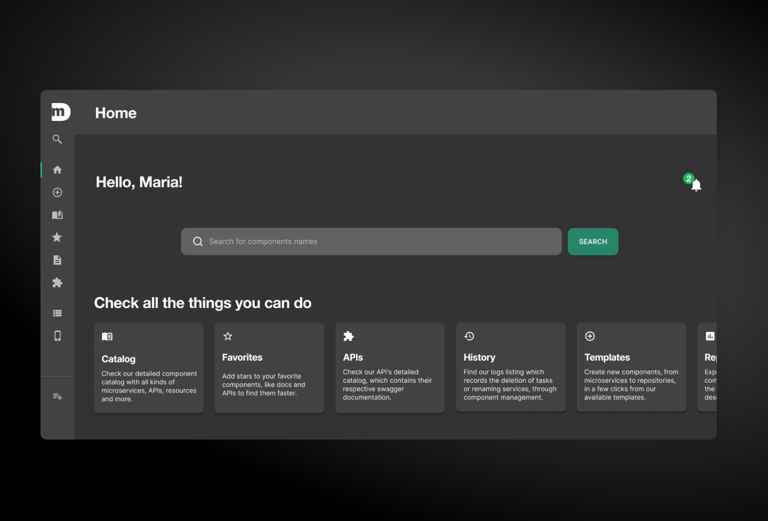Click the Favorites card description text
This screenshot has height=521, width=768.
(x=264, y=385)
